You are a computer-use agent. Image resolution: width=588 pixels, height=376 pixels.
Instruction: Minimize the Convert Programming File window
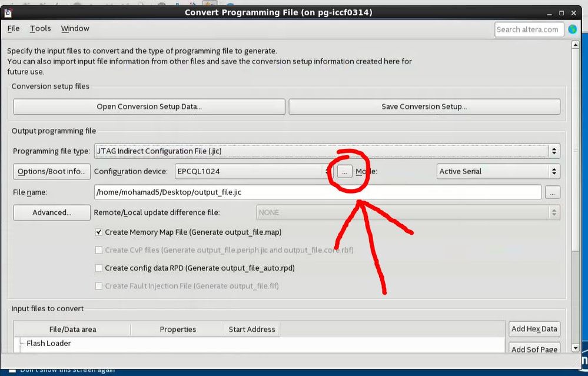pyautogui.click(x=549, y=13)
